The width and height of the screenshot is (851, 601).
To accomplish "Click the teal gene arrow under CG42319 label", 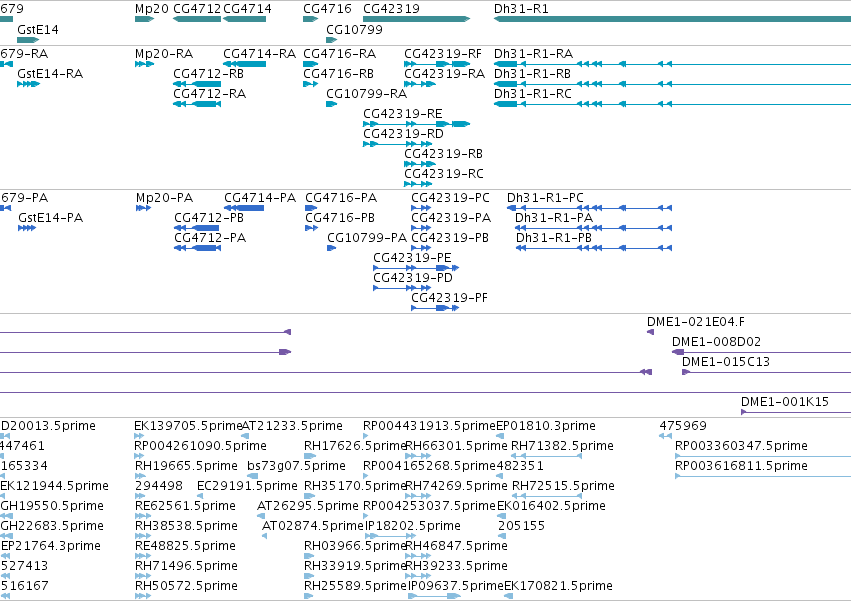I will 416,19.
